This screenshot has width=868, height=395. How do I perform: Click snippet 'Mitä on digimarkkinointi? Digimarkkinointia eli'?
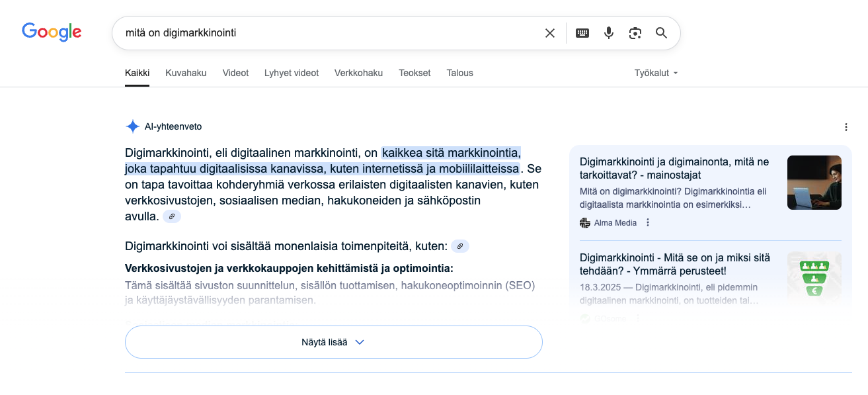tap(673, 191)
